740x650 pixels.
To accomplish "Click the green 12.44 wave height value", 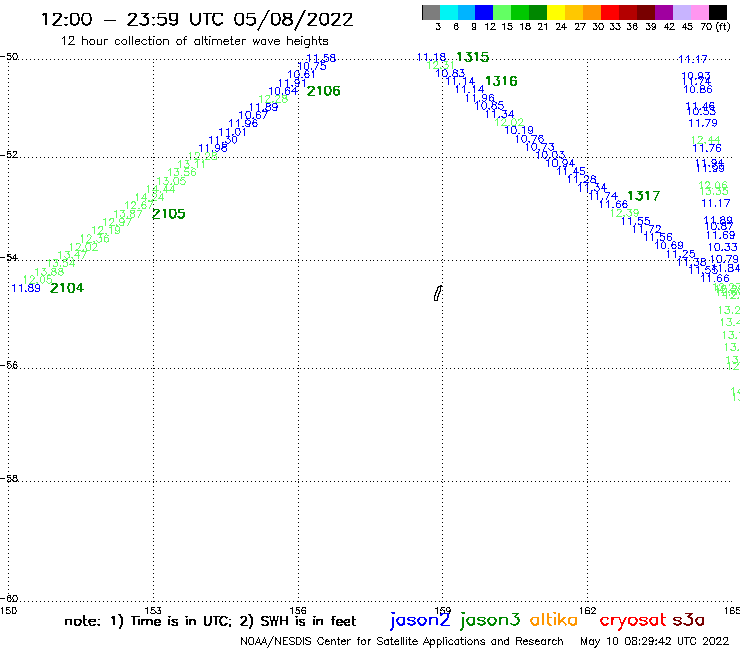I will coord(706,140).
